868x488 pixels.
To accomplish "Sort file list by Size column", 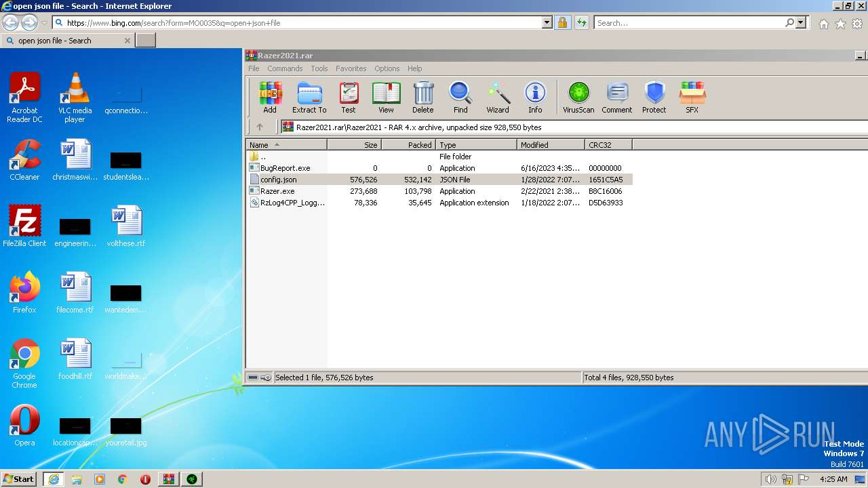I will click(x=354, y=144).
